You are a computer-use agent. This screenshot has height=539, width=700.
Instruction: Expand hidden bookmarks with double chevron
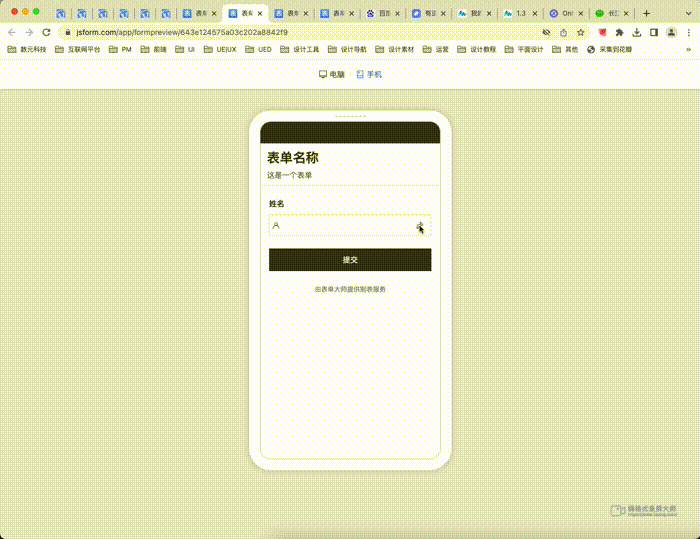click(688, 49)
